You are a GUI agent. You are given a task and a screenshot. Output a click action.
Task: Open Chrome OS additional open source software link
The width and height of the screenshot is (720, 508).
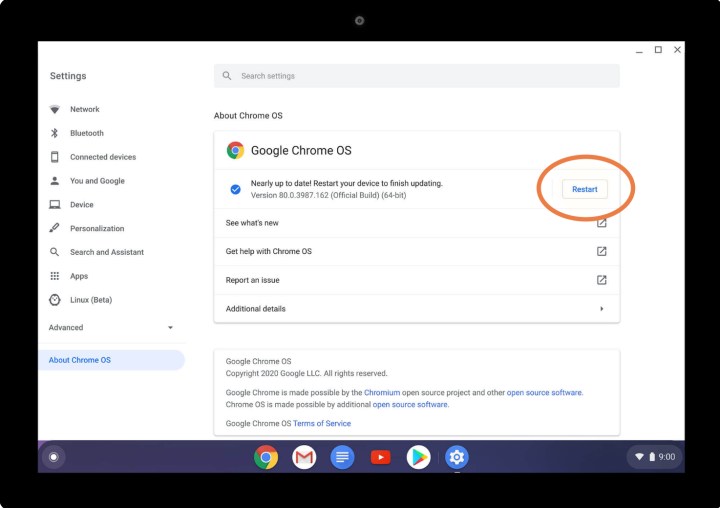pyautogui.click(x=410, y=405)
